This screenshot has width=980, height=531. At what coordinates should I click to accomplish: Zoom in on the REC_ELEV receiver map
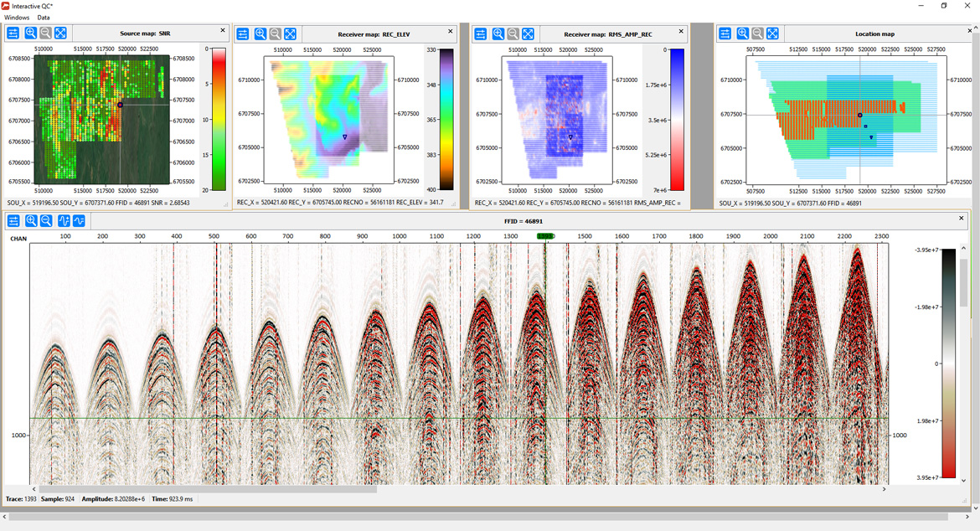(260, 34)
